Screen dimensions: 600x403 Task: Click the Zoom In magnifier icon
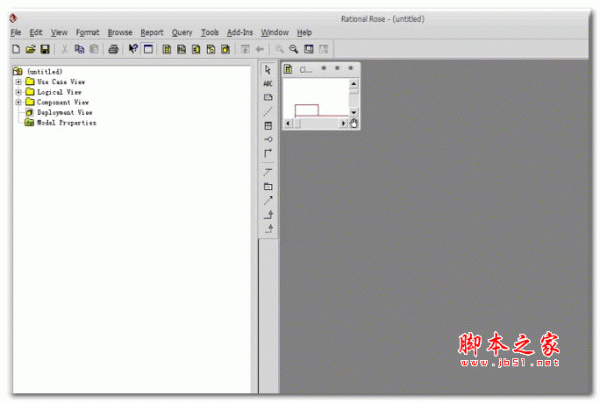point(279,49)
